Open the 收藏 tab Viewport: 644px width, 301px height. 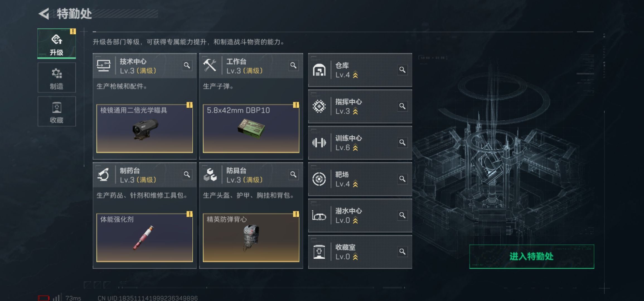pyautogui.click(x=57, y=111)
